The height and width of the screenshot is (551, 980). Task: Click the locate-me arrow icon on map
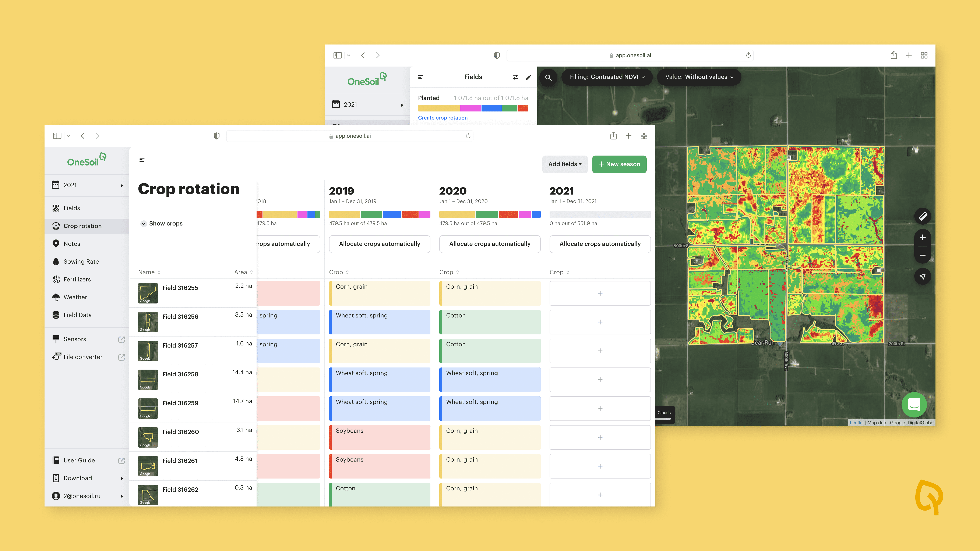(923, 276)
